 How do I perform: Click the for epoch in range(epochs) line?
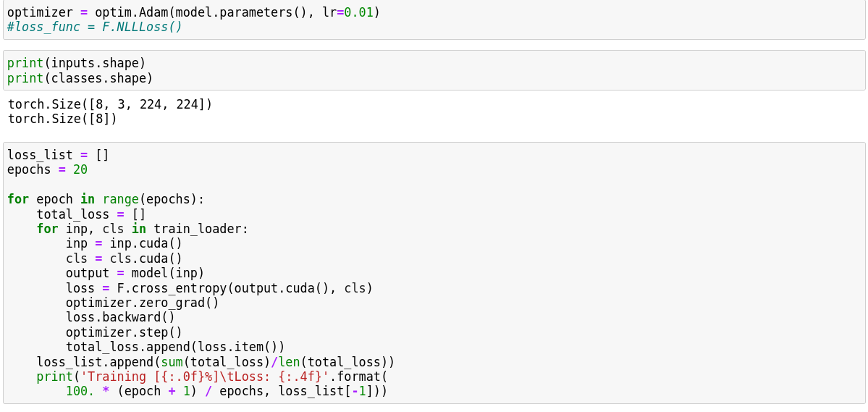pos(106,199)
